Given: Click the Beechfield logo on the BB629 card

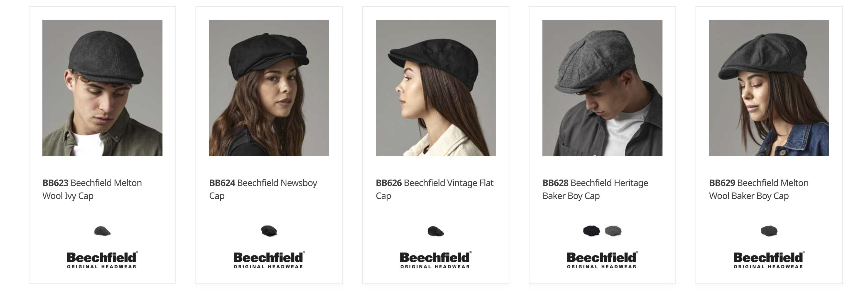Looking at the screenshot, I should point(769,259).
